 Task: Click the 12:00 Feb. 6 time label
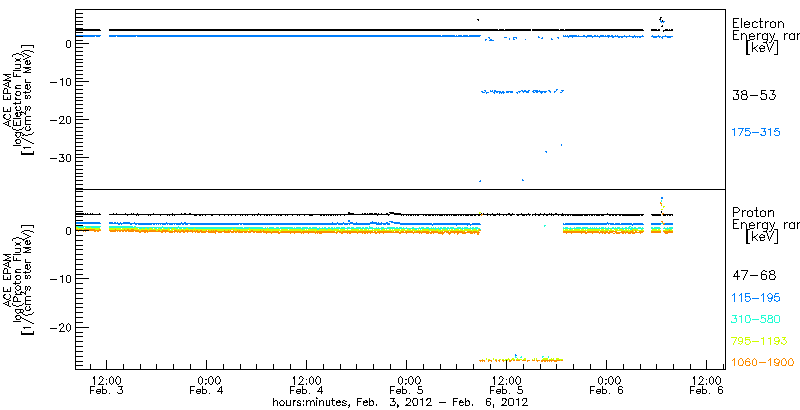tap(707, 385)
